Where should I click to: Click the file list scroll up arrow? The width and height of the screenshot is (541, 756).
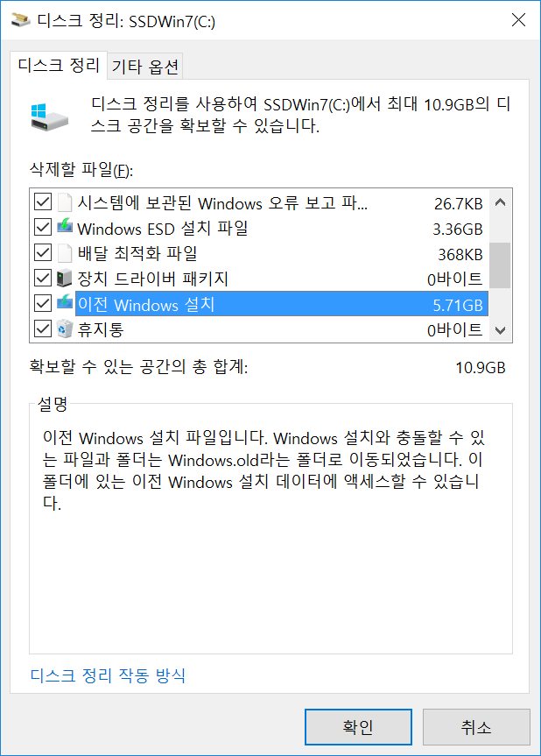[x=500, y=202]
